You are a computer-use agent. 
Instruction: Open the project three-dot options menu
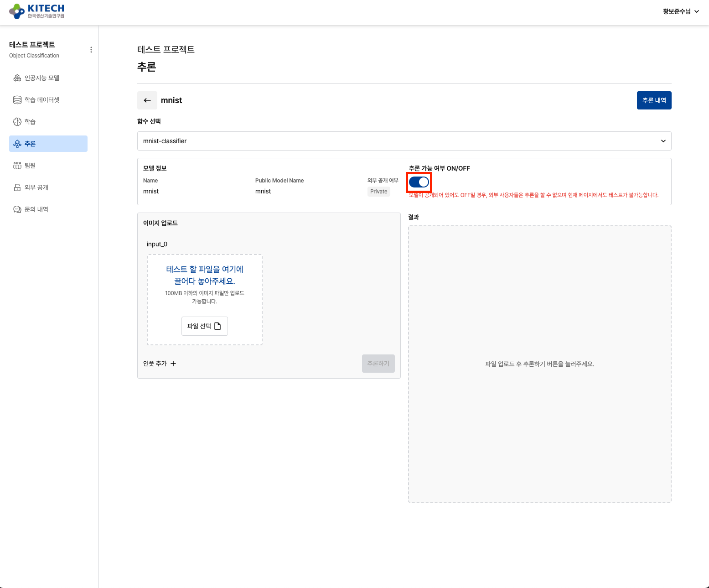[x=91, y=50]
